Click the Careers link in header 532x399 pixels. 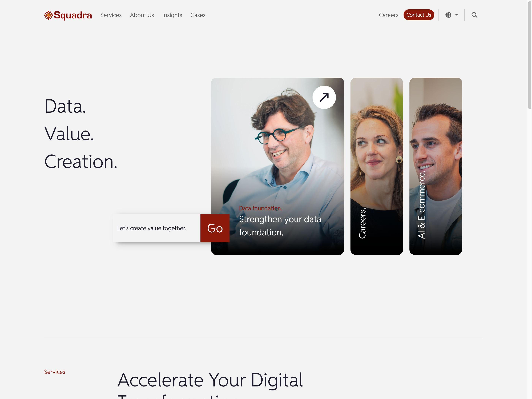point(388,15)
